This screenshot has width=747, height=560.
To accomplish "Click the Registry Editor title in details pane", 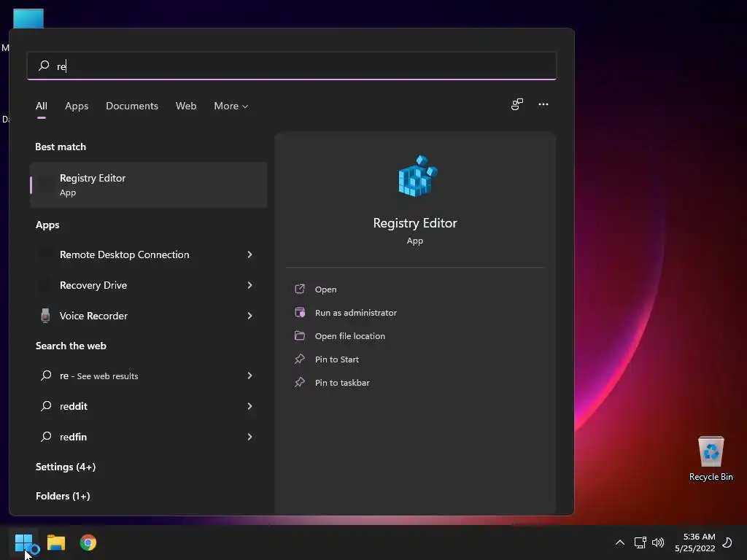I will 415,223.
